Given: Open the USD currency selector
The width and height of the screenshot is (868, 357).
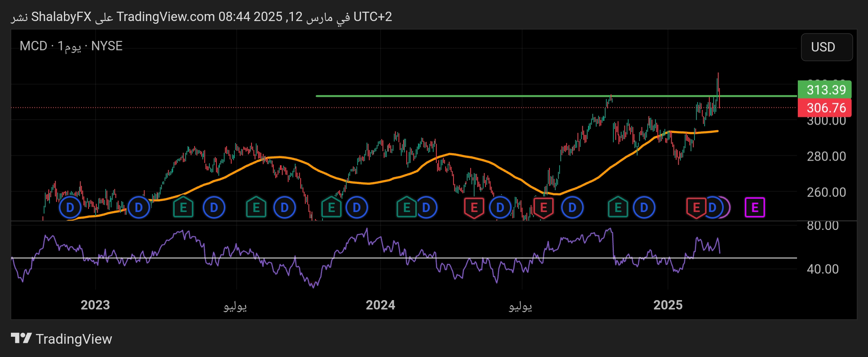Looking at the screenshot, I should [827, 47].
